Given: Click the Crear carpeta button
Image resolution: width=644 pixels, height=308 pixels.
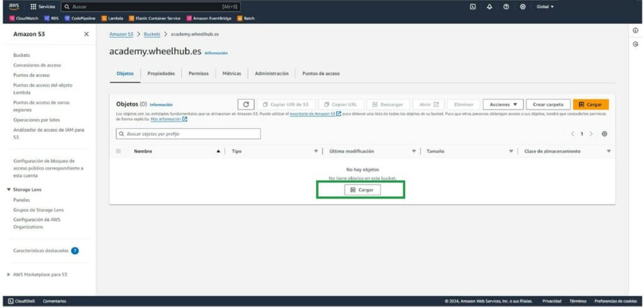Looking at the screenshot, I should (x=548, y=105).
